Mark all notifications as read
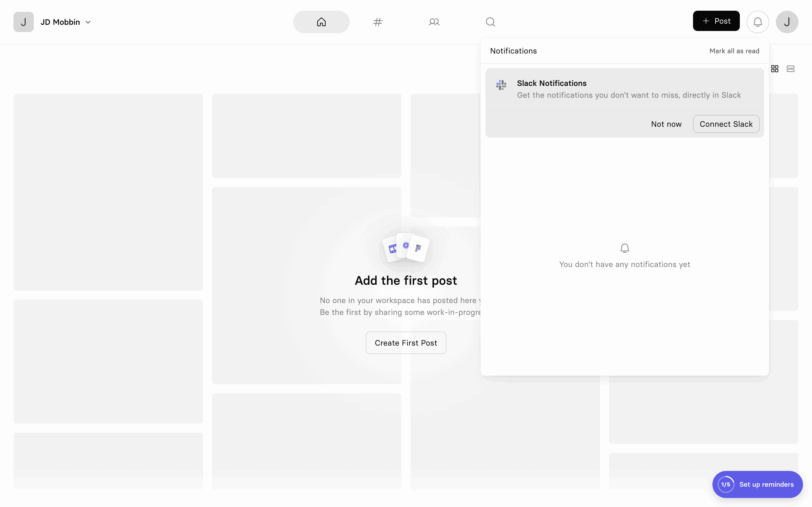 click(734, 51)
